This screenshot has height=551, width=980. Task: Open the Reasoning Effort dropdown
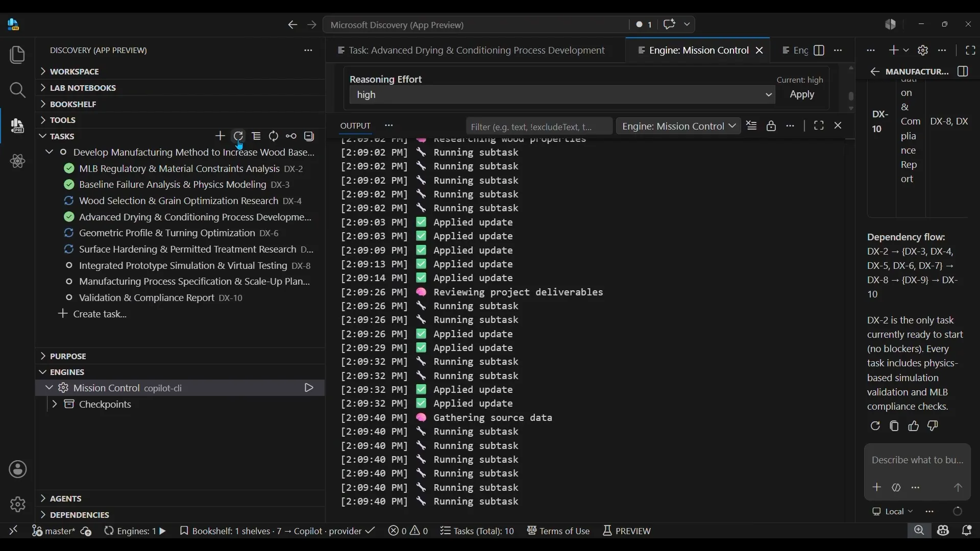[x=562, y=95]
